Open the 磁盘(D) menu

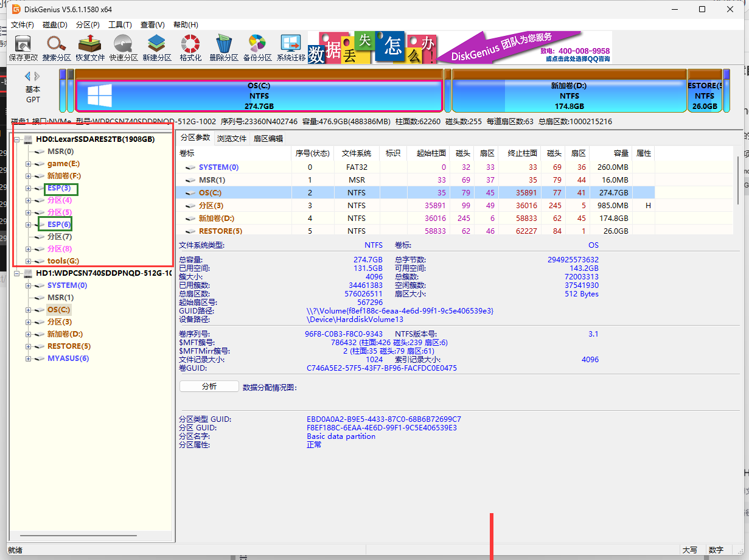pos(55,25)
